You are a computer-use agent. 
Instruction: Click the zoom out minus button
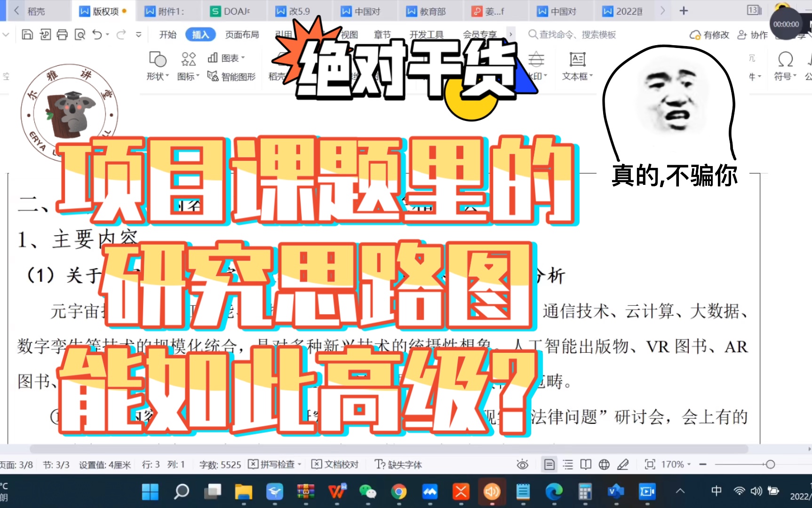point(703,465)
